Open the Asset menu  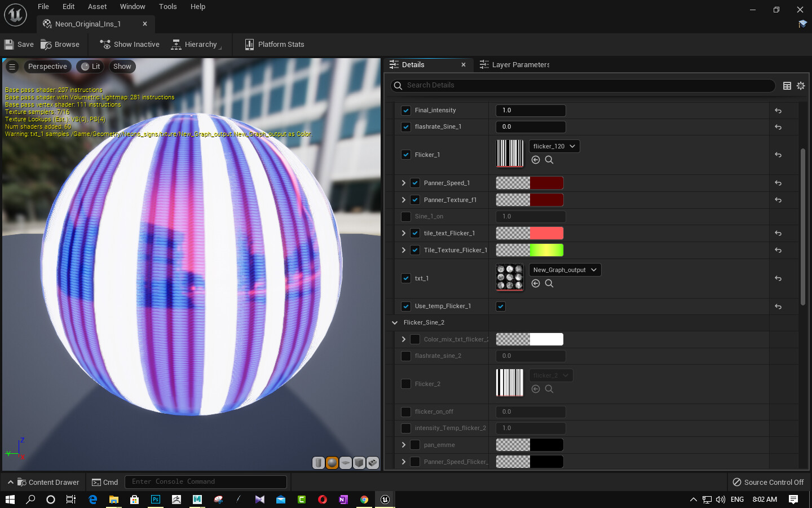98,7
